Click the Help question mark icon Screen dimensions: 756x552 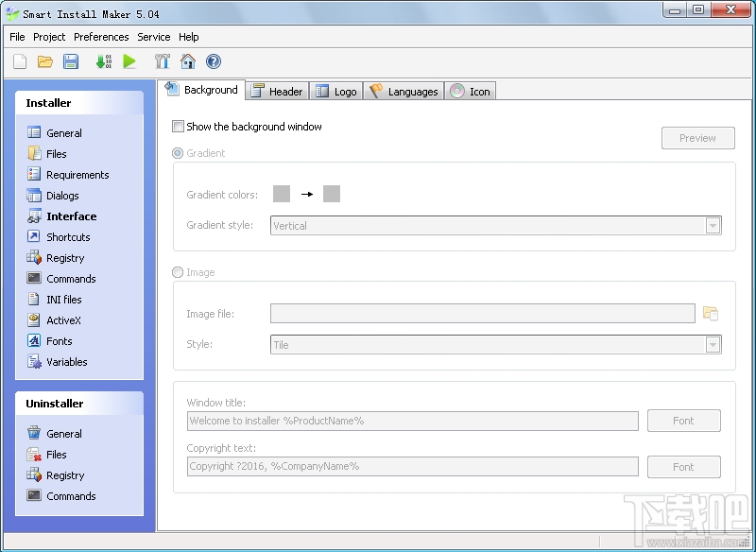click(x=213, y=61)
